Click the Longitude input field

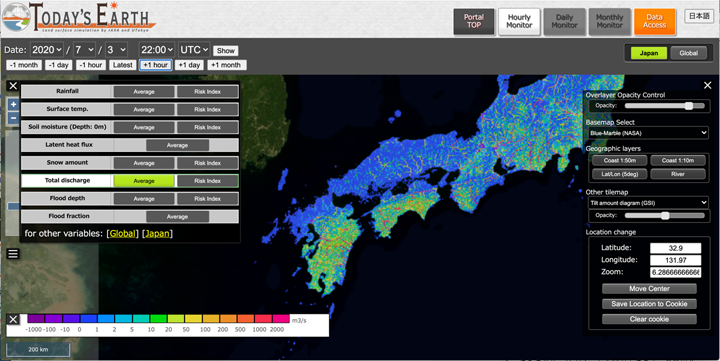coord(675,260)
